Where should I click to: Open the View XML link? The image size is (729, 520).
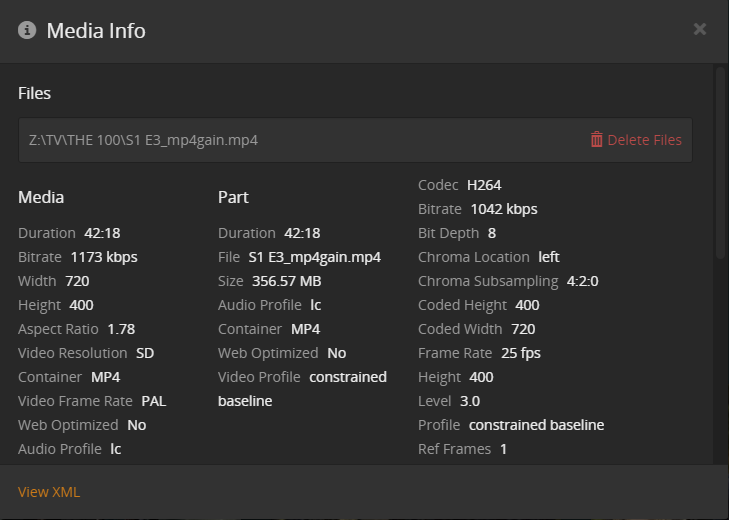[49, 492]
